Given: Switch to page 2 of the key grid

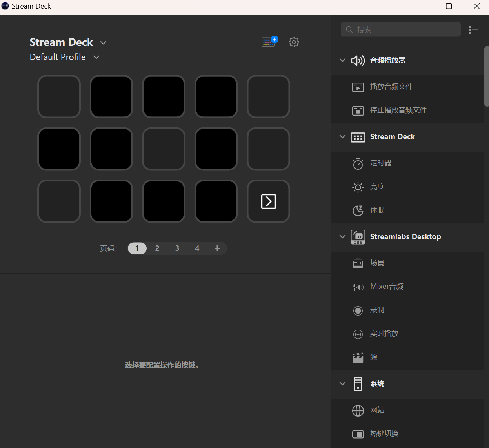Looking at the screenshot, I should 157,248.
